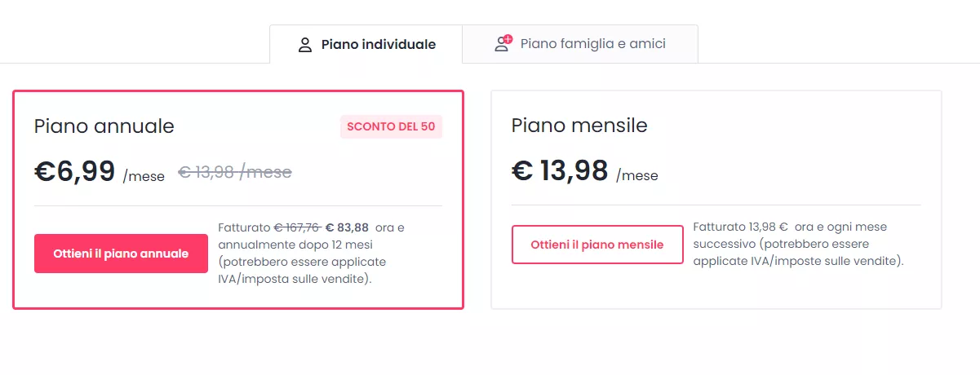Click the /mese label beside €6,99
980x375 pixels.
144,176
